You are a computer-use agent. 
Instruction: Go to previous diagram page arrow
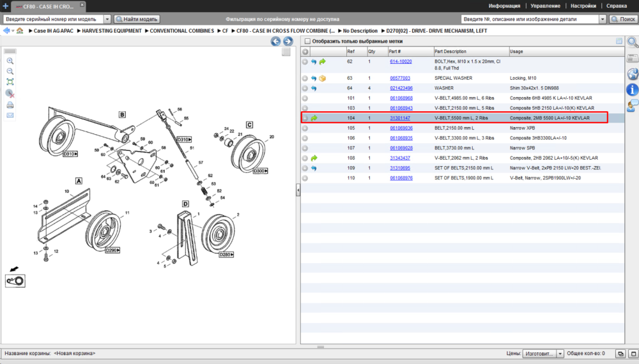[x=276, y=41]
